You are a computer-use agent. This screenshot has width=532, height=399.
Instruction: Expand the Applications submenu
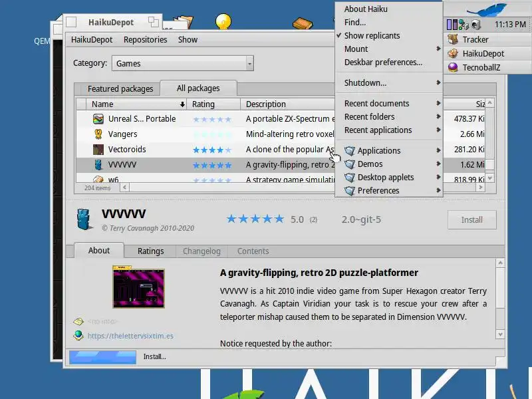pos(389,151)
